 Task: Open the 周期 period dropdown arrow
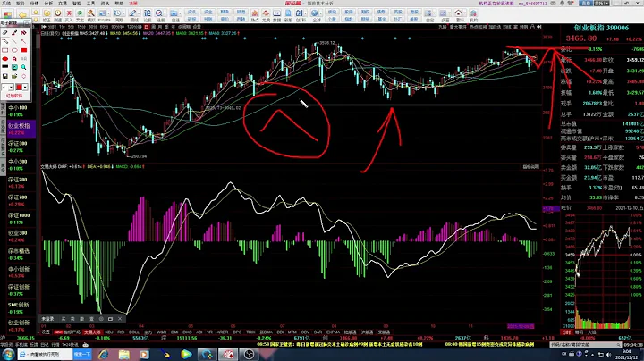pos(123,13)
